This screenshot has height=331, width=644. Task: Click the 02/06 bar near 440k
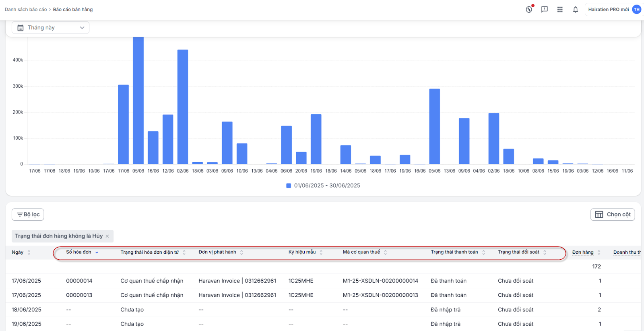click(x=183, y=107)
